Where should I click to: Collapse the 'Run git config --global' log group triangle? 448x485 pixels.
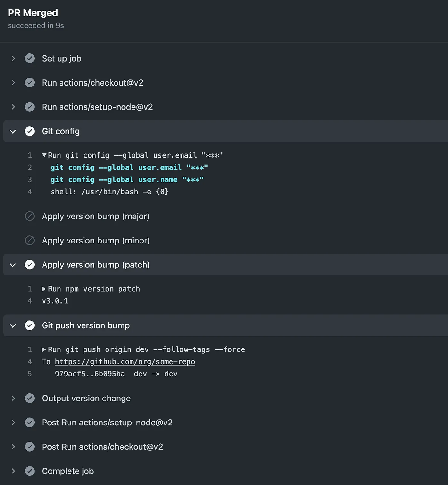click(x=44, y=155)
